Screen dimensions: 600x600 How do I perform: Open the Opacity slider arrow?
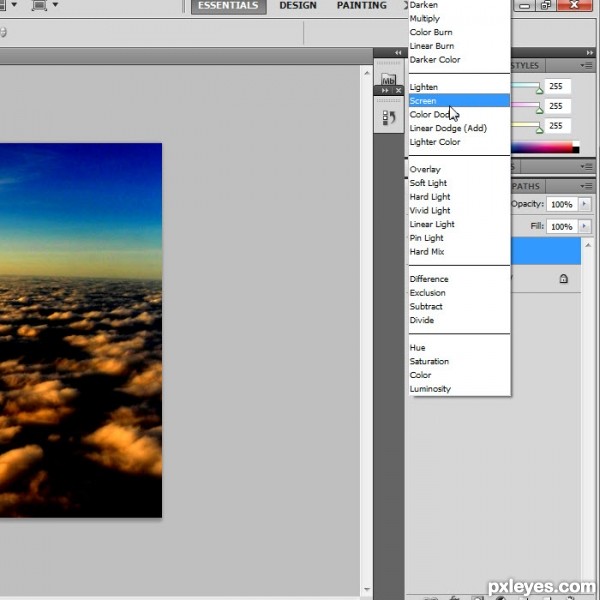coord(584,204)
